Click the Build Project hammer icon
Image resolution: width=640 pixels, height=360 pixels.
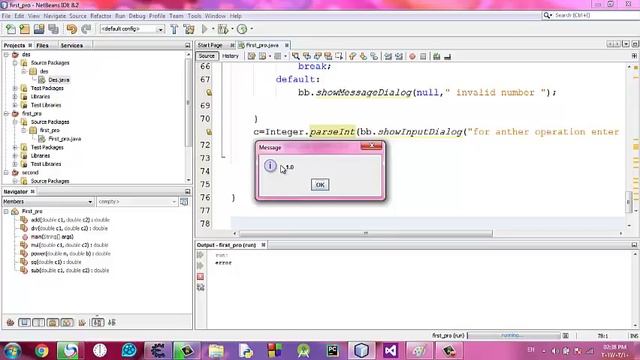pyautogui.click(x=174, y=29)
